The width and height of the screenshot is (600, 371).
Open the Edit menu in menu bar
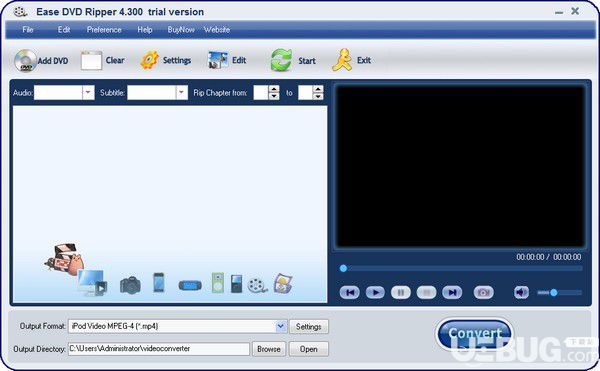pyautogui.click(x=64, y=29)
